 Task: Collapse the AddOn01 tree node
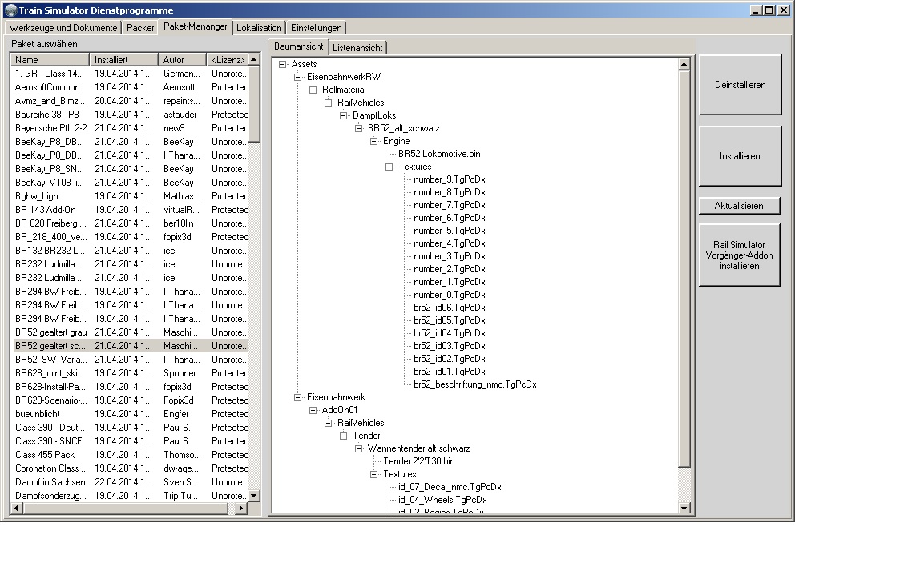coord(313,410)
